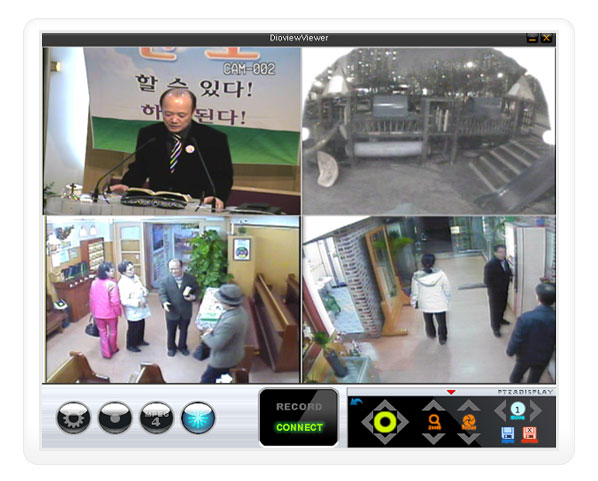
Task: Click the blue glowing starburst button
Action: 198,418
